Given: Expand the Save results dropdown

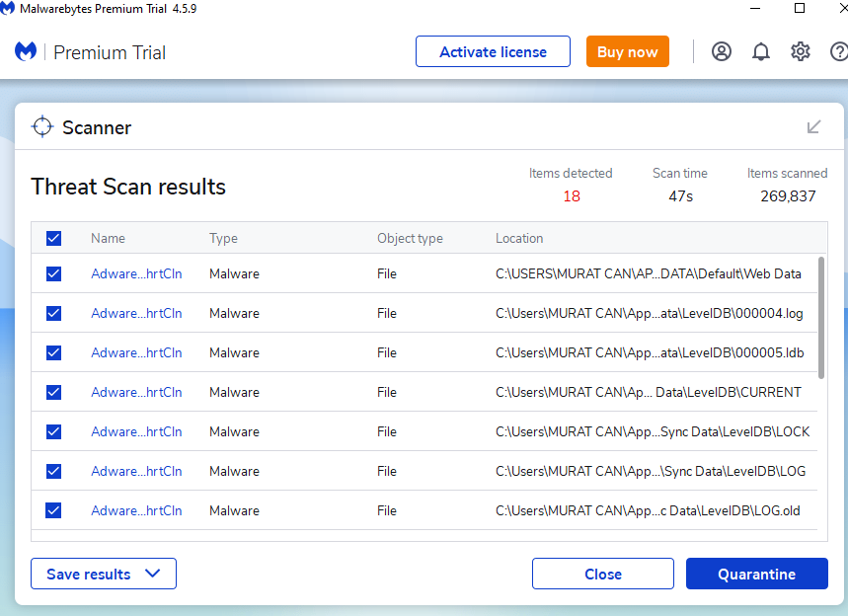Looking at the screenshot, I should click(x=104, y=574).
